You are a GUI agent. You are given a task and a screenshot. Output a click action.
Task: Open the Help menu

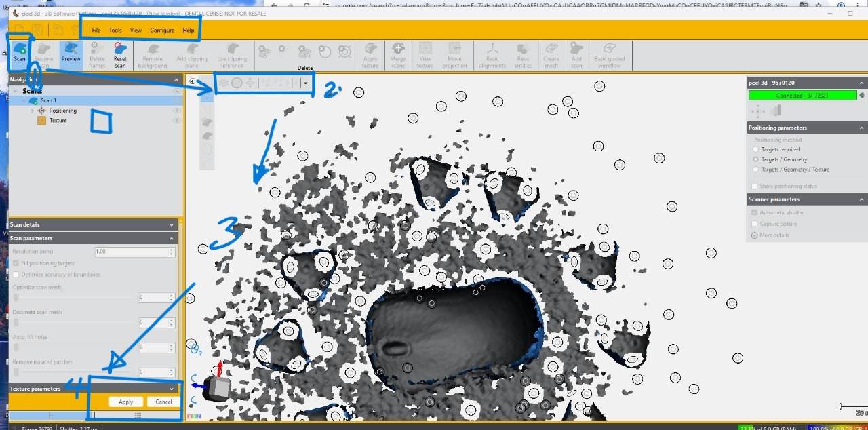pos(189,31)
